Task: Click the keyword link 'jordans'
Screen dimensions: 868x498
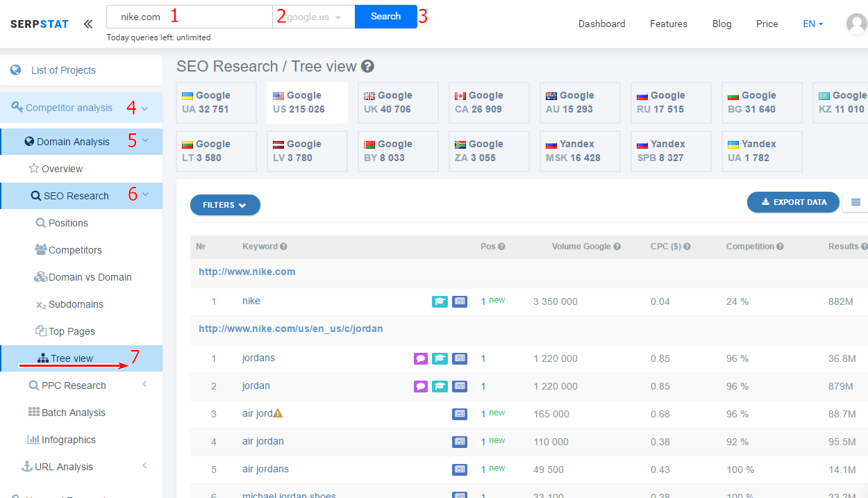Action: (x=258, y=358)
